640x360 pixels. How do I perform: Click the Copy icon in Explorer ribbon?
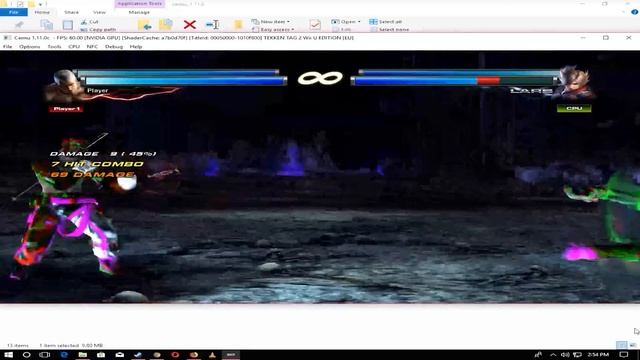pos(47,25)
